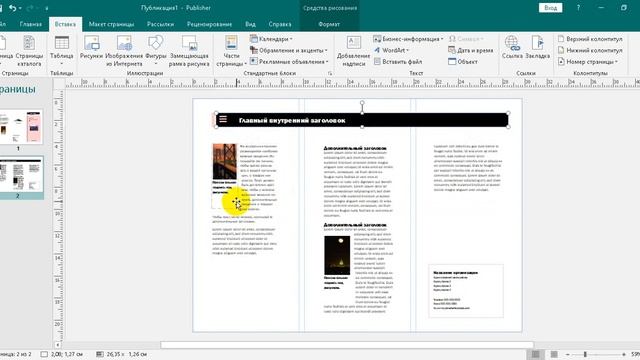Click the night moon picture
This screenshot has width=640, height=360.
point(337,255)
